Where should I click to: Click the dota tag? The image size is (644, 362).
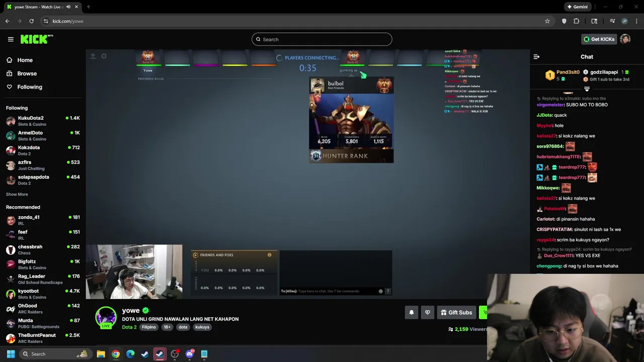(183, 327)
